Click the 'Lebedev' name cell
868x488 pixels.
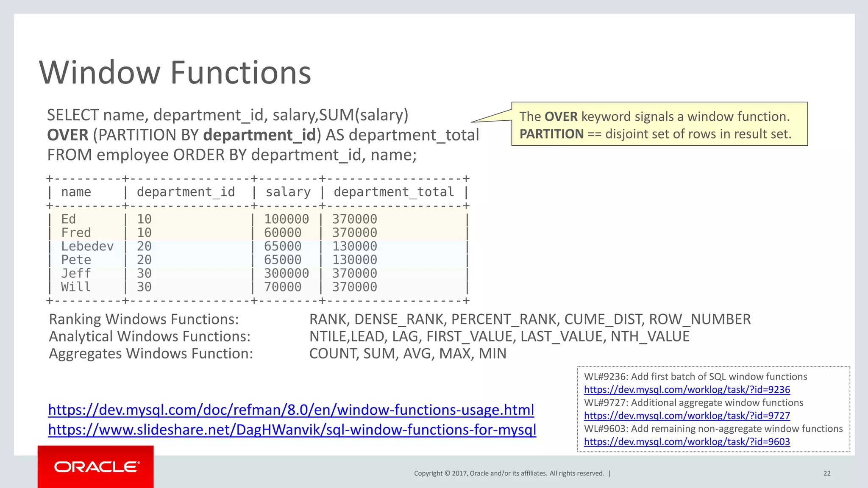pos(87,246)
